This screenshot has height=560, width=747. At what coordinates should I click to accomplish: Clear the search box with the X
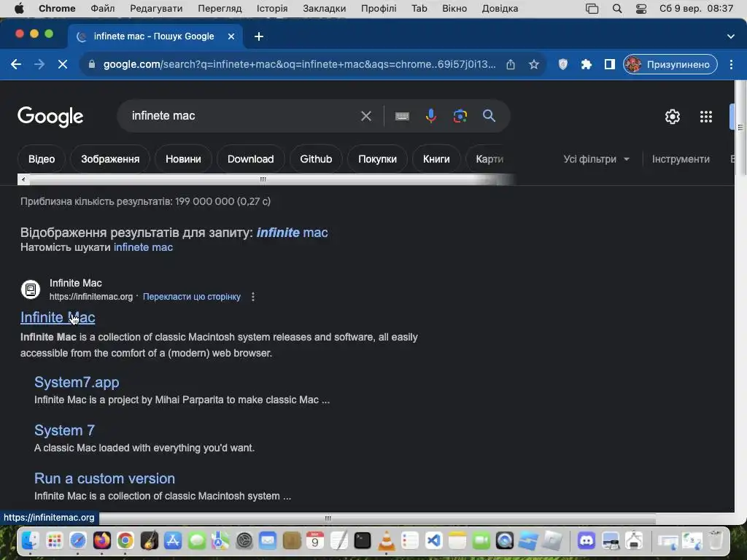pyautogui.click(x=366, y=116)
